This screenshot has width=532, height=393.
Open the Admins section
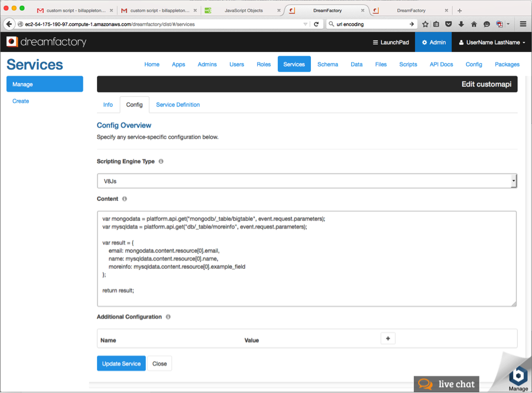coord(207,64)
